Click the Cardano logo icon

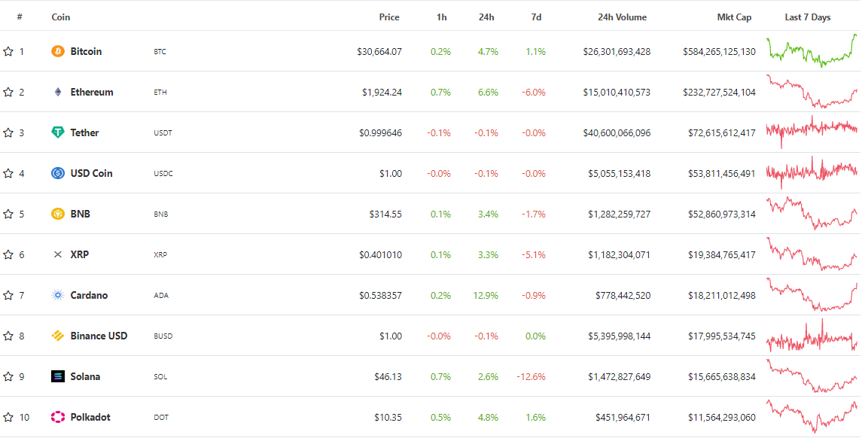(x=57, y=295)
